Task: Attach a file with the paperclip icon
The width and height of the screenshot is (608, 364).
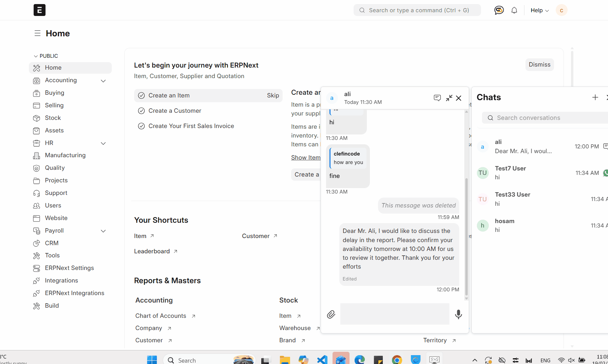Action: [331, 314]
